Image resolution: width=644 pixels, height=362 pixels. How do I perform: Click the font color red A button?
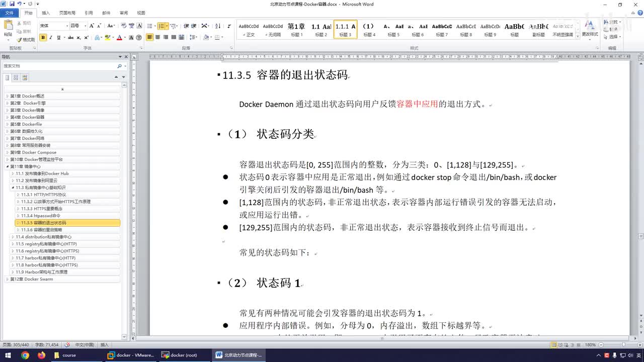click(119, 38)
